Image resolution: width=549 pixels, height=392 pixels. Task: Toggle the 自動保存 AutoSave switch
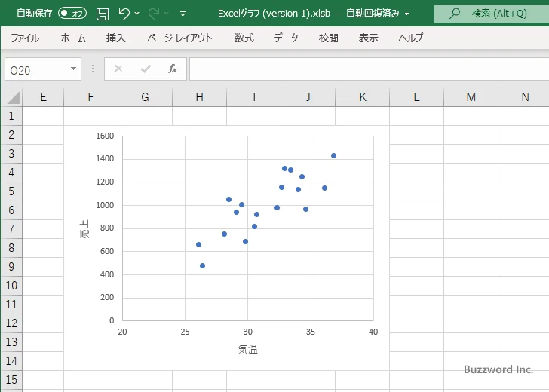pos(72,14)
